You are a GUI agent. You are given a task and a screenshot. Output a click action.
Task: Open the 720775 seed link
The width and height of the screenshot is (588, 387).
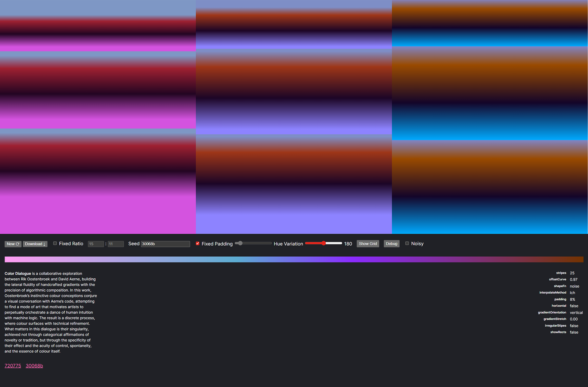pos(13,366)
